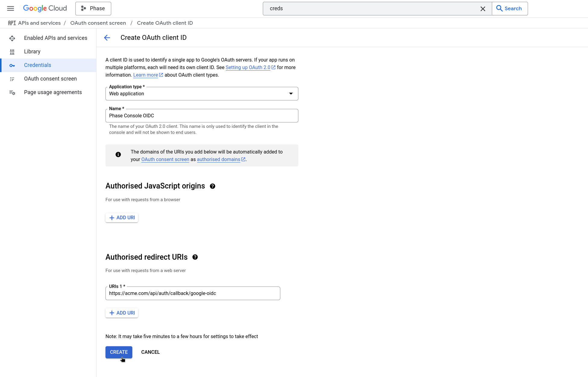This screenshot has width=588, height=377.
Task: Click the back arrow next to Create OAuth client ID
Action: (107, 37)
